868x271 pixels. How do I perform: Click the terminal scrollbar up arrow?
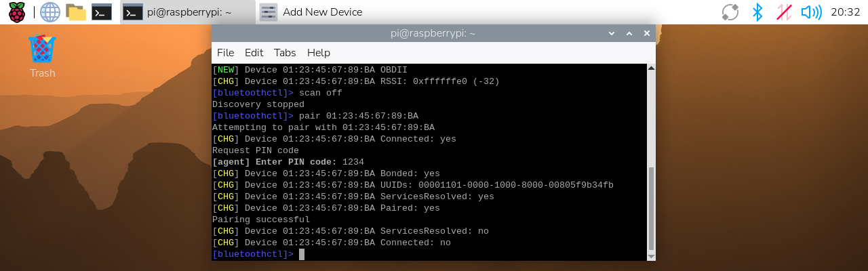coord(652,68)
